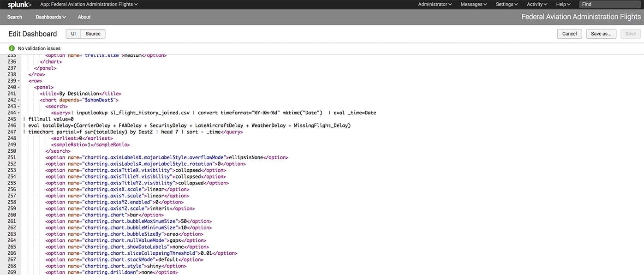Click the earliest tag line
This screenshot has height=275, width=644.
[x=82, y=138]
